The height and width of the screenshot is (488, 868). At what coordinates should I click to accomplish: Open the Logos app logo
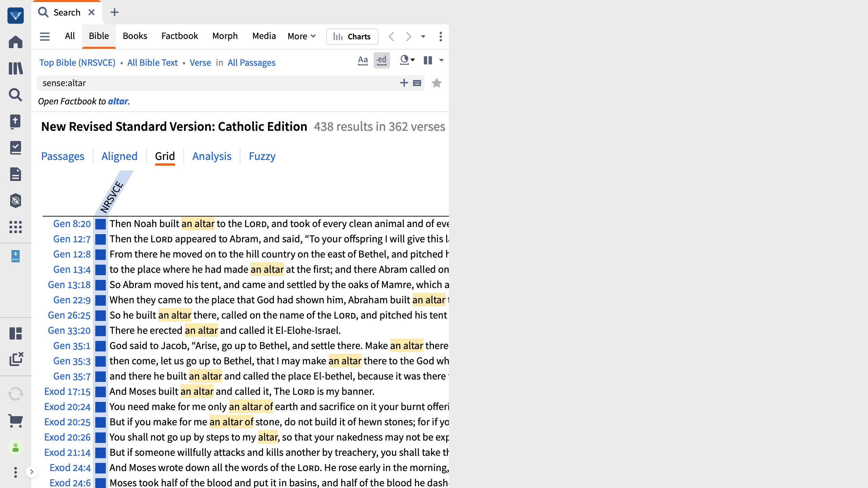(16, 16)
